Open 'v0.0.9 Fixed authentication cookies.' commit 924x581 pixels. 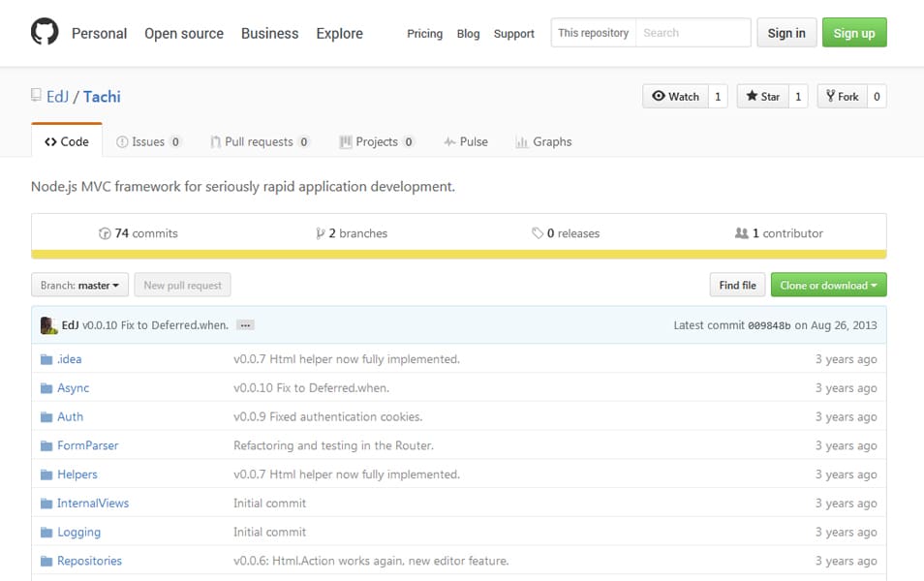(x=327, y=417)
